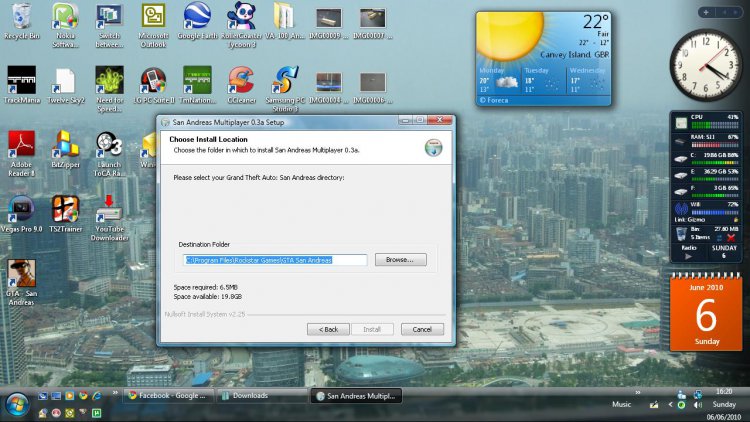Click the C: drive usage bar

point(715,163)
